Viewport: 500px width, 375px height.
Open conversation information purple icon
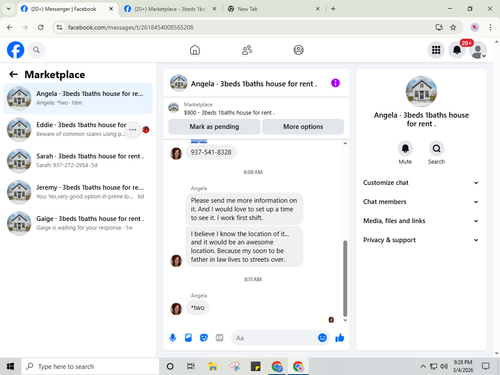point(335,83)
